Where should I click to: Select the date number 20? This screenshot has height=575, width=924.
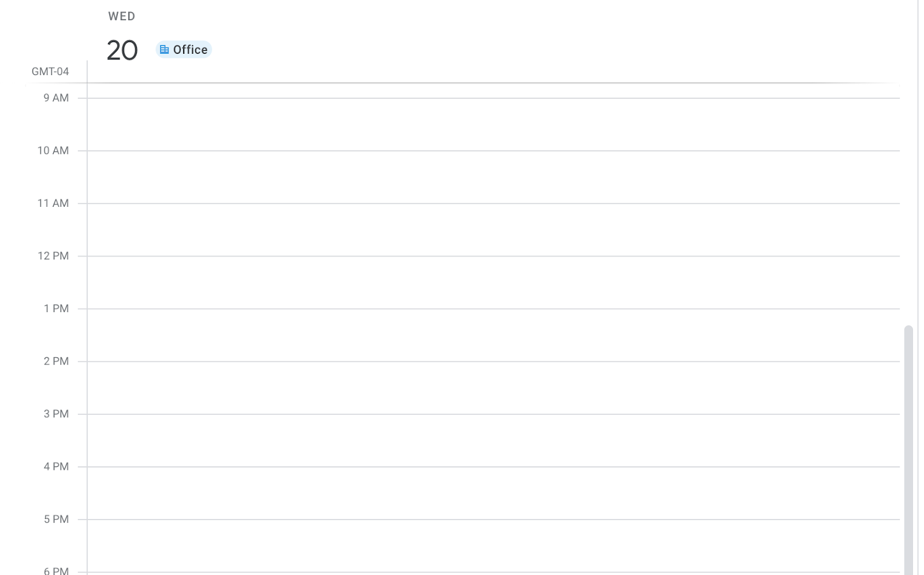coord(122,50)
